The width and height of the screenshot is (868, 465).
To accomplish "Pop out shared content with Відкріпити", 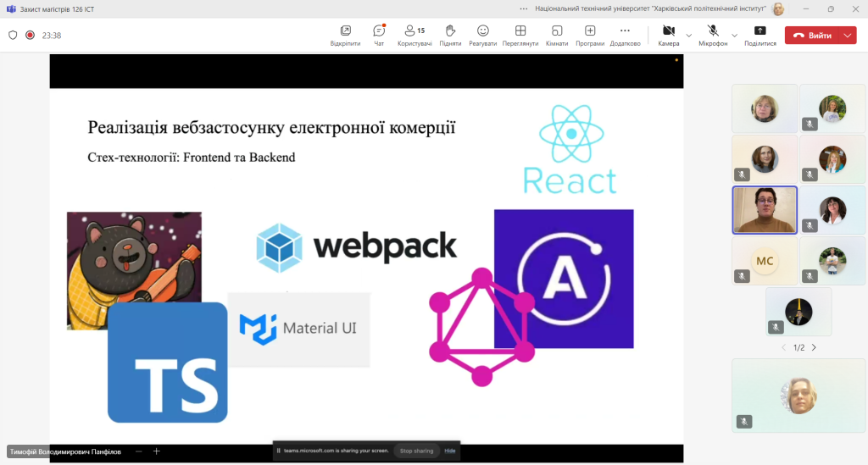I will click(x=346, y=35).
